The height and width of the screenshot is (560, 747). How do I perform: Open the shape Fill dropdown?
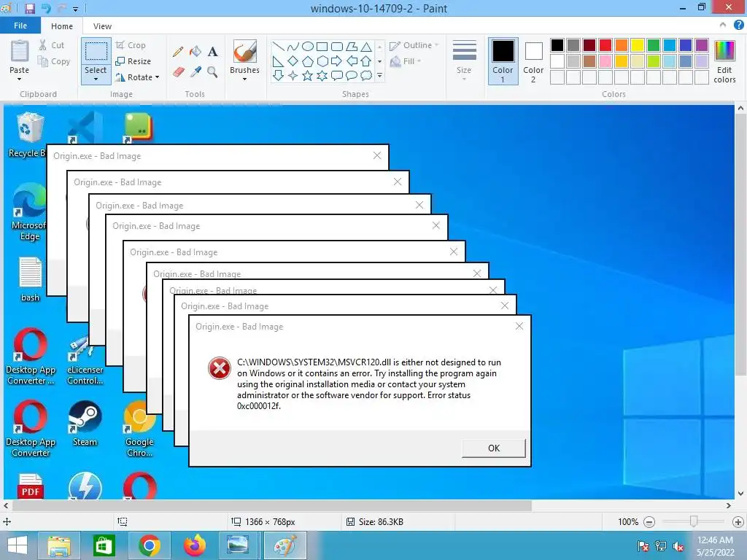406,61
